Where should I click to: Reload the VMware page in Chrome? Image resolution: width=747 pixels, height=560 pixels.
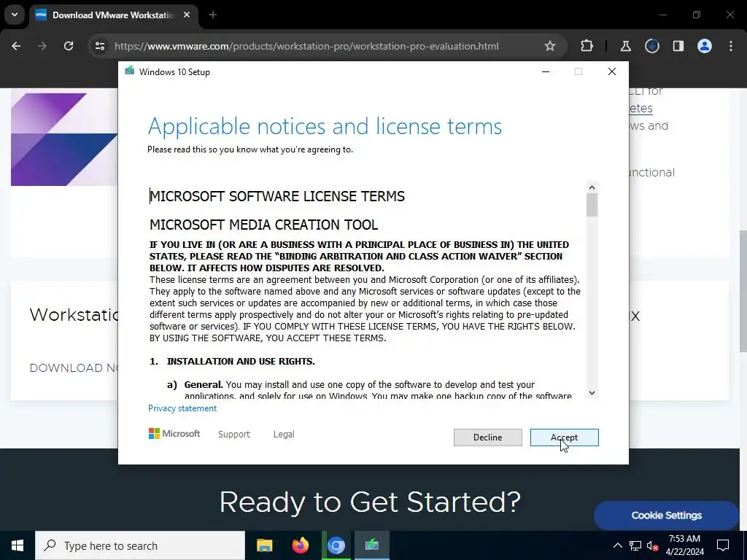click(x=69, y=46)
